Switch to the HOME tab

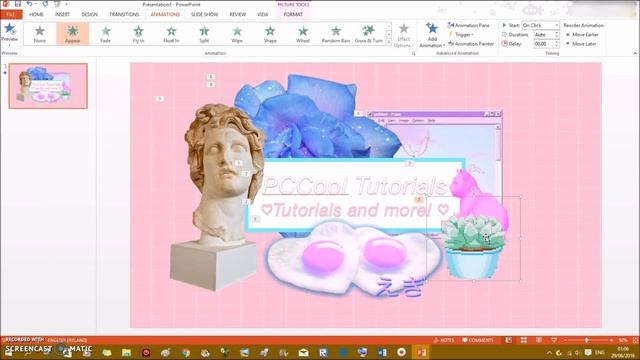(x=36, y=14)
